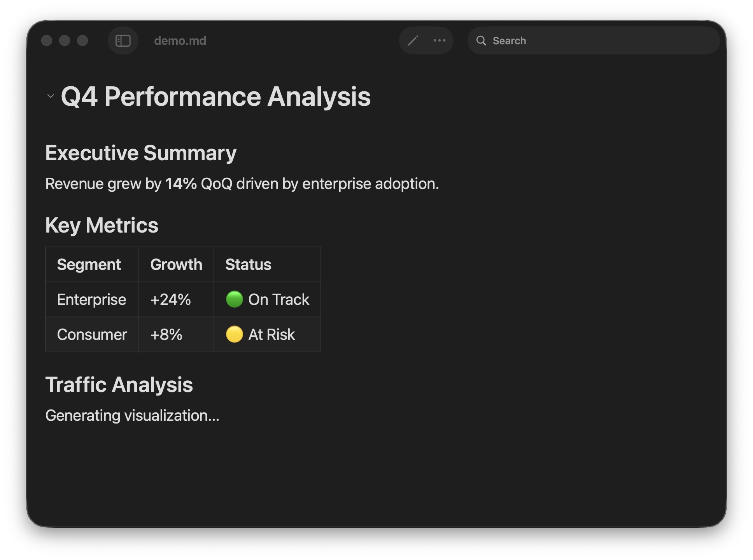
Task: Click the pencil edit icon
Action: coord(413,40)
